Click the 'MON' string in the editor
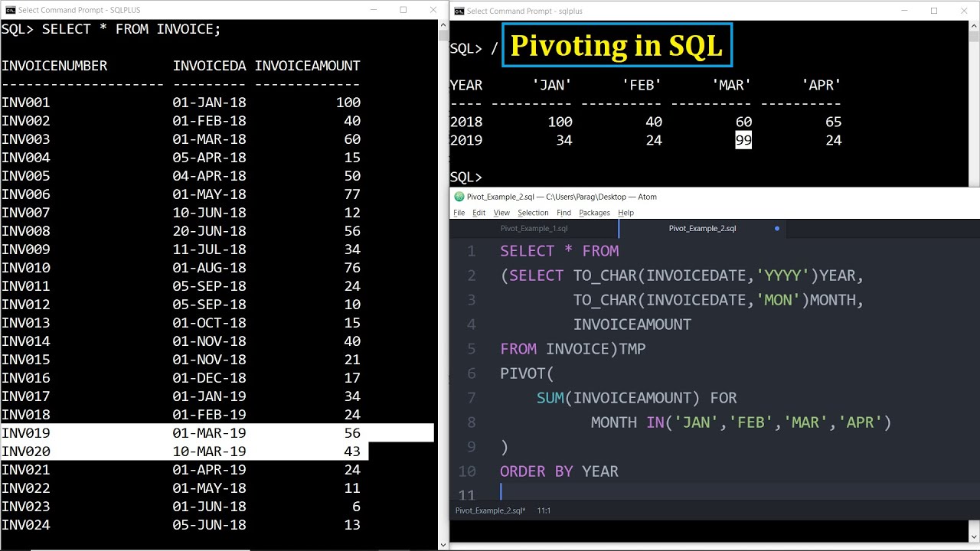Viewport: 980px width, 551px height. [778, 300]
